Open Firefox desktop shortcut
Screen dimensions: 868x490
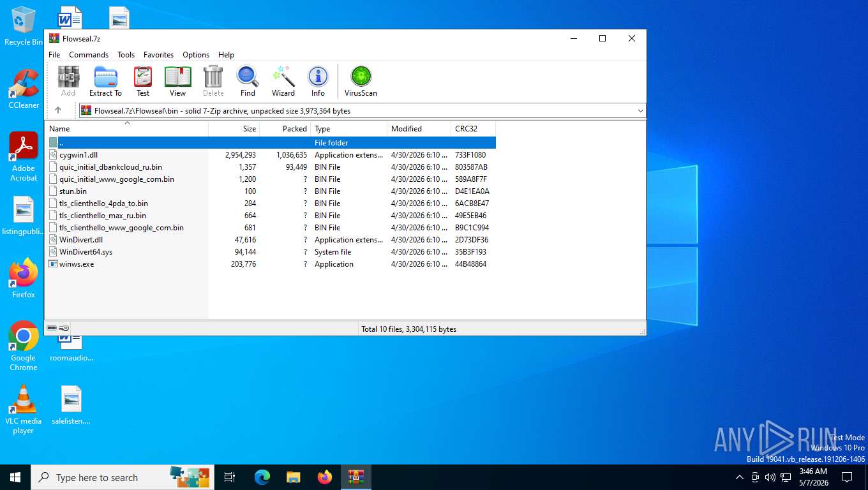click(24, 278)
